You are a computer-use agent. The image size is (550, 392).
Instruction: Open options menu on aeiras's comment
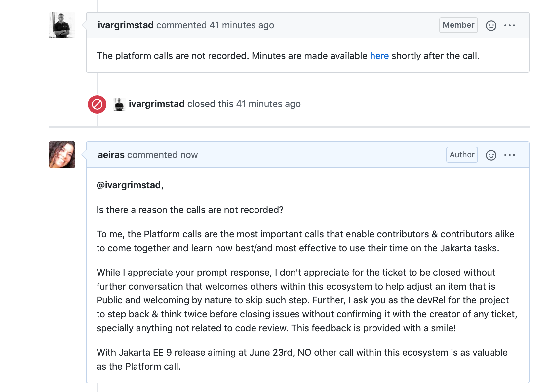[x=509, y=155]
